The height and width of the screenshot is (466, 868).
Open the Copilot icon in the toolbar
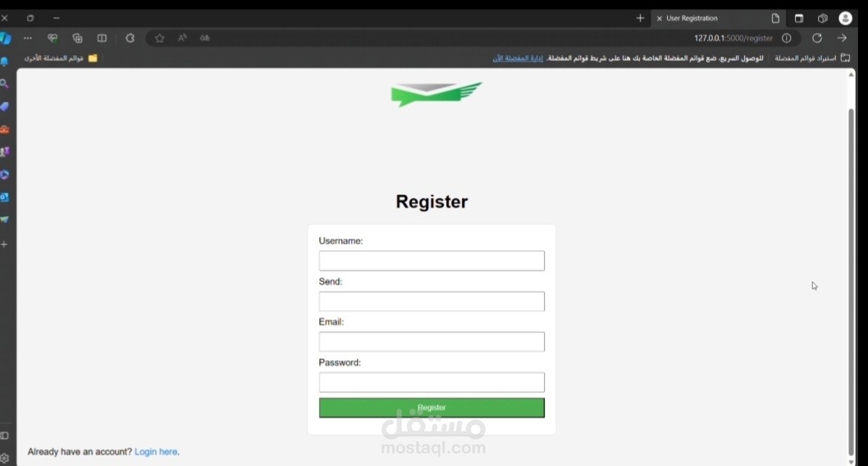pyautogui.click(x=6, y=39)
